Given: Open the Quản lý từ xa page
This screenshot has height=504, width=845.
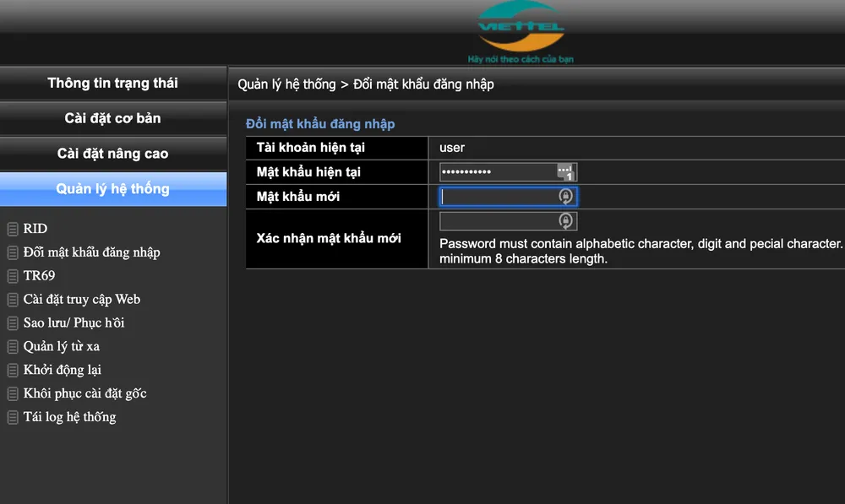Looking at the screenshot, I should coord(63,346).
